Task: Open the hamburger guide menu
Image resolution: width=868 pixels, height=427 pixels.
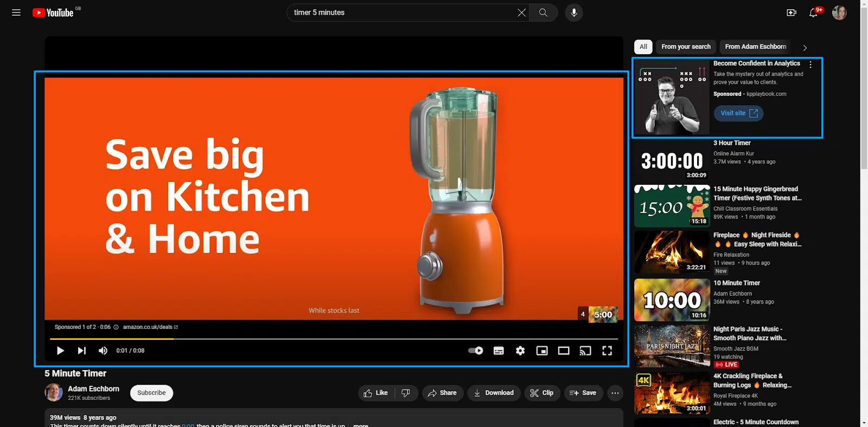Action: (16, 12)
